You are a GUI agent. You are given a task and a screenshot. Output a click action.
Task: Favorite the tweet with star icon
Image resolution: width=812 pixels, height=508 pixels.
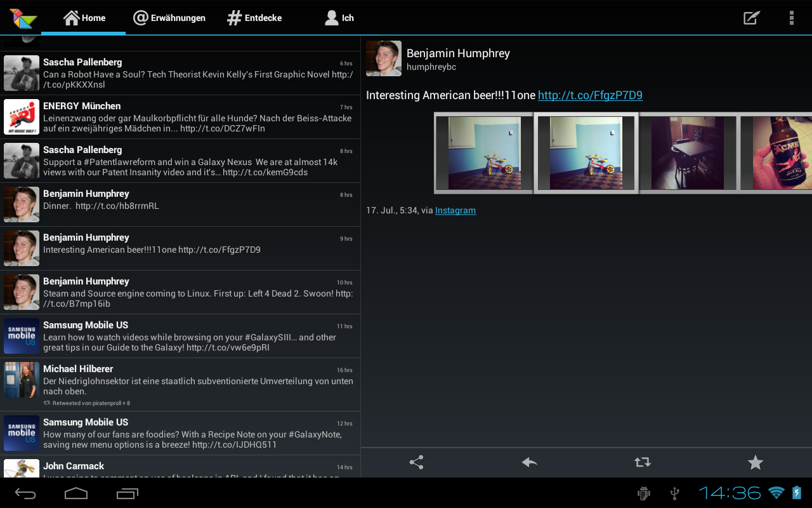[755, 462]
